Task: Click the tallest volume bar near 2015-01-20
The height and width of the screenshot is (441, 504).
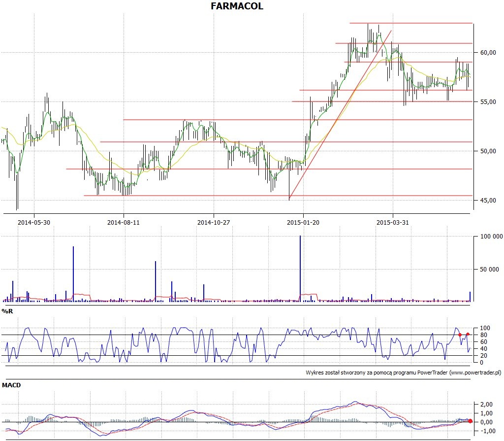Action: click(300, 269)
